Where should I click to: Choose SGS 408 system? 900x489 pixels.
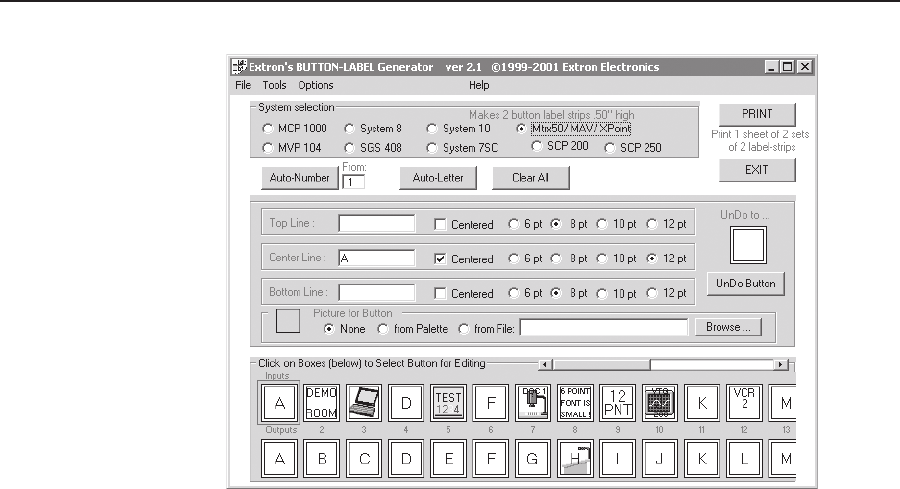(373, 148)
